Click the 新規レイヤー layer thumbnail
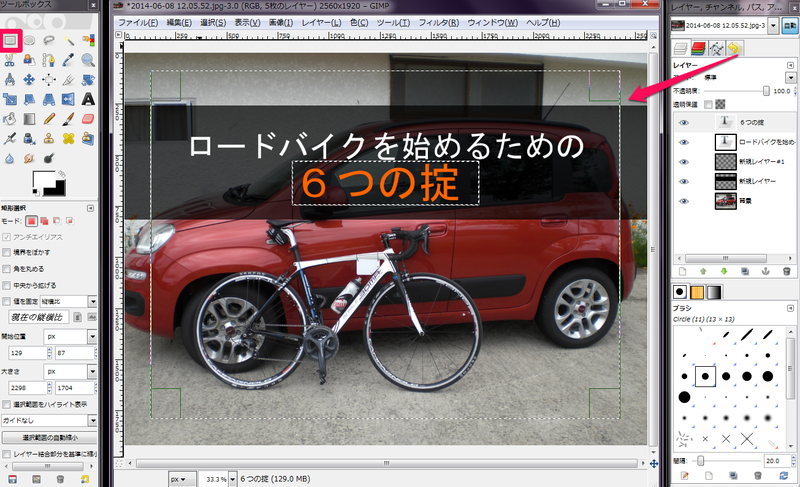 [725, 182]
